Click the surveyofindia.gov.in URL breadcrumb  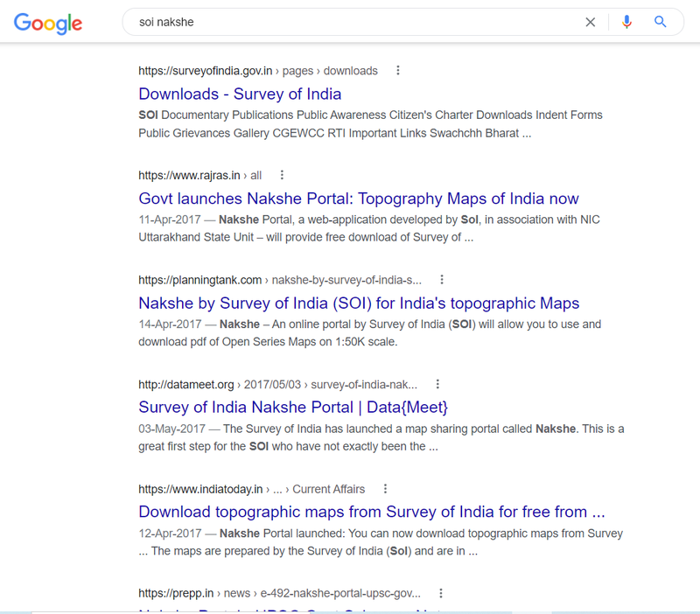click(x=258, y=71)
